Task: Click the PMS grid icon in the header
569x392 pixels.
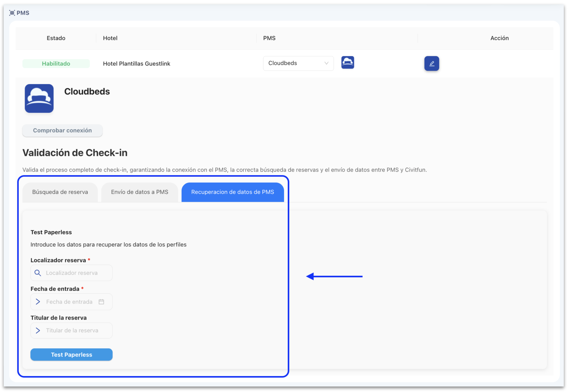Action: pos(11,13)
